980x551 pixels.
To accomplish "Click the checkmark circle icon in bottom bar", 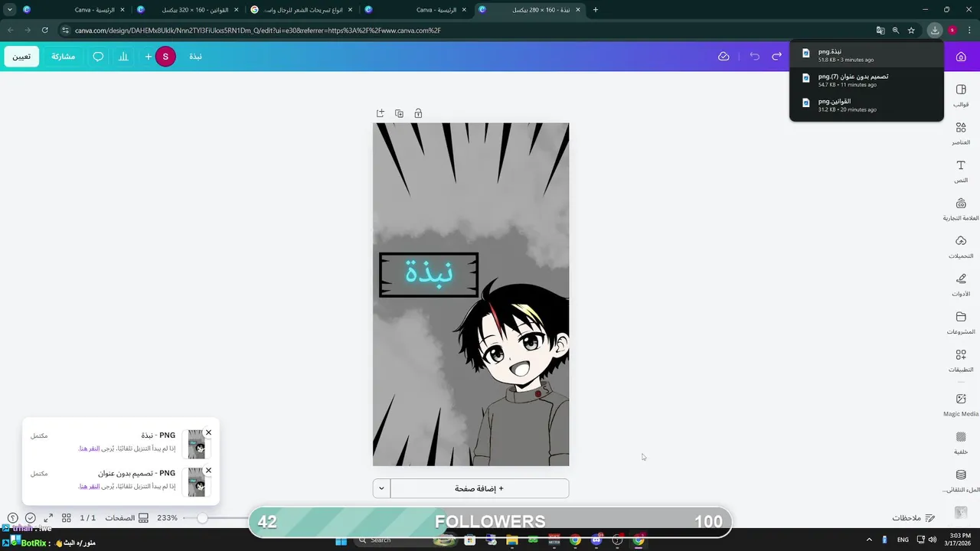I will click(x=31, y=518).
